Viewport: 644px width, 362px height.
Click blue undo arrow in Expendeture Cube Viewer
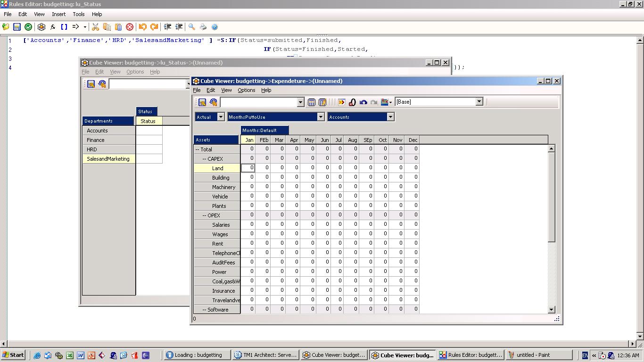tap(363, 102)
